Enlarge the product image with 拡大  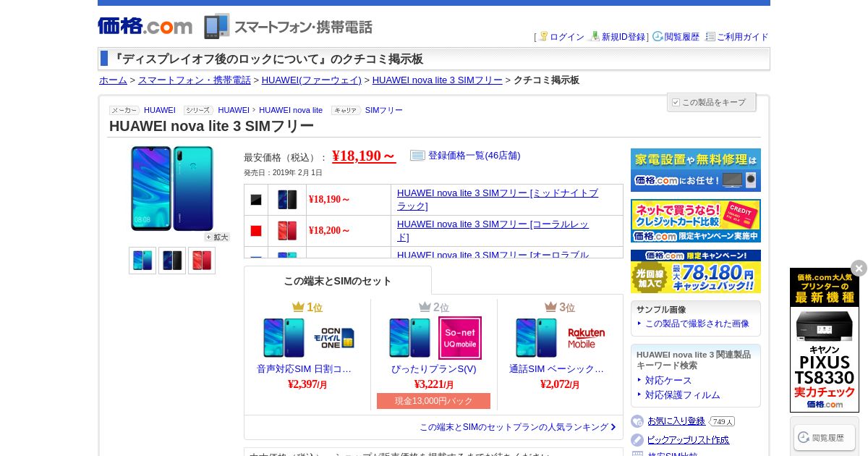[x=217, y=237]
